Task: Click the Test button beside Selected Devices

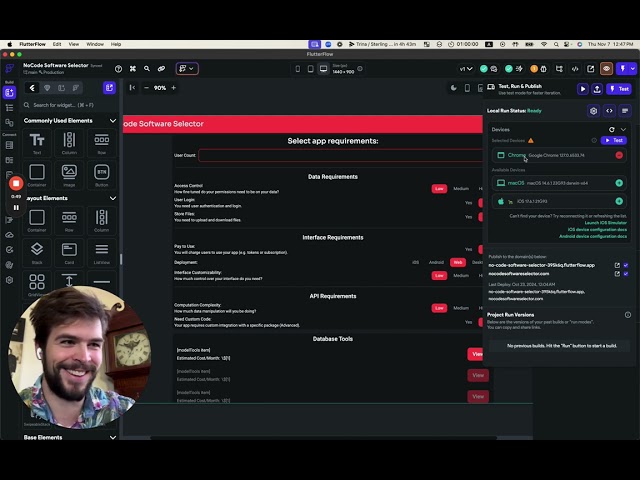Action: [613, 140]
